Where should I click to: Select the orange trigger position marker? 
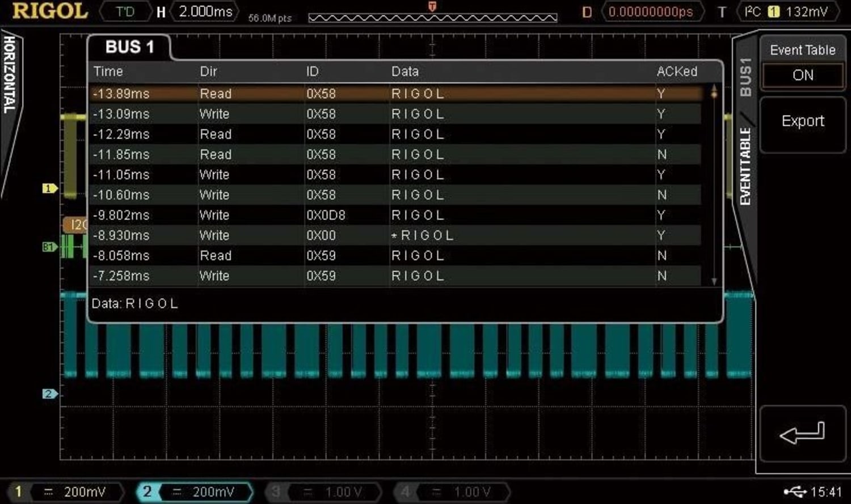(431, 6)
